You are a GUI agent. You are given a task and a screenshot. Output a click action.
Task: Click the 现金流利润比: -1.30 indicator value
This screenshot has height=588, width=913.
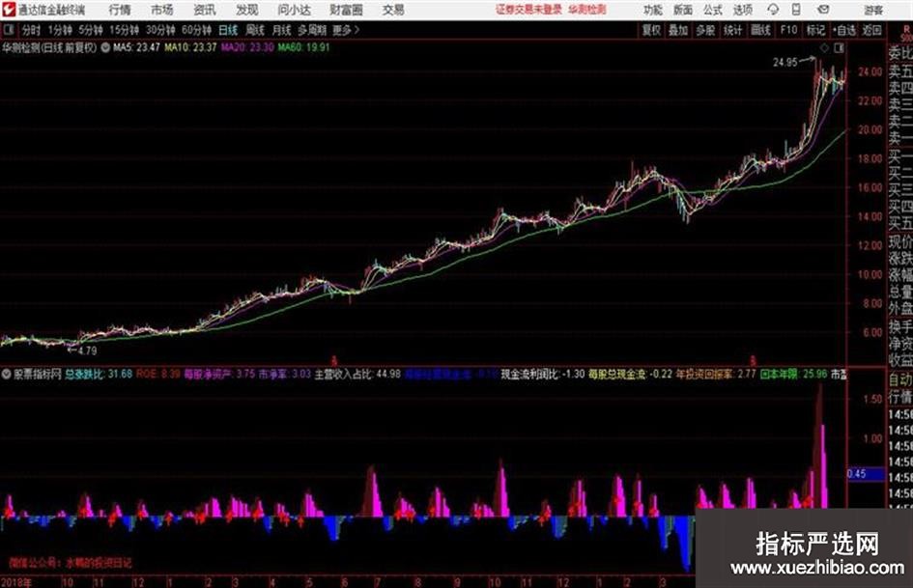click(543, 374)
